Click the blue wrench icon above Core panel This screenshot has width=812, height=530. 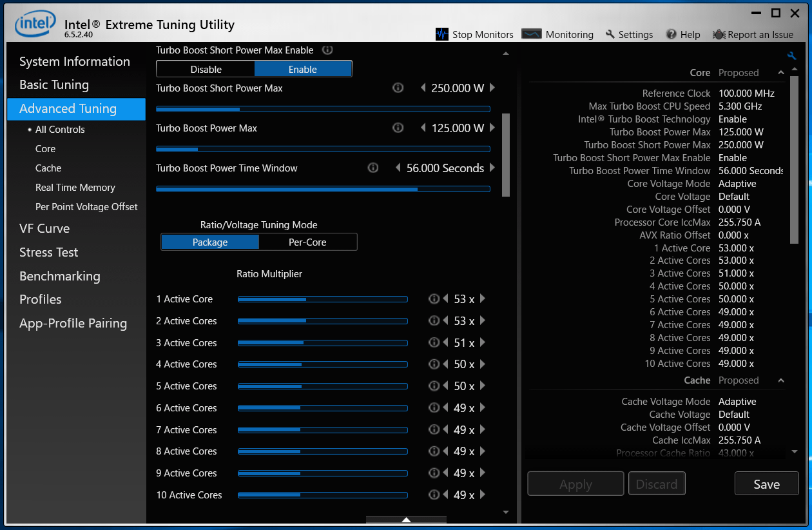coord(792,56)
